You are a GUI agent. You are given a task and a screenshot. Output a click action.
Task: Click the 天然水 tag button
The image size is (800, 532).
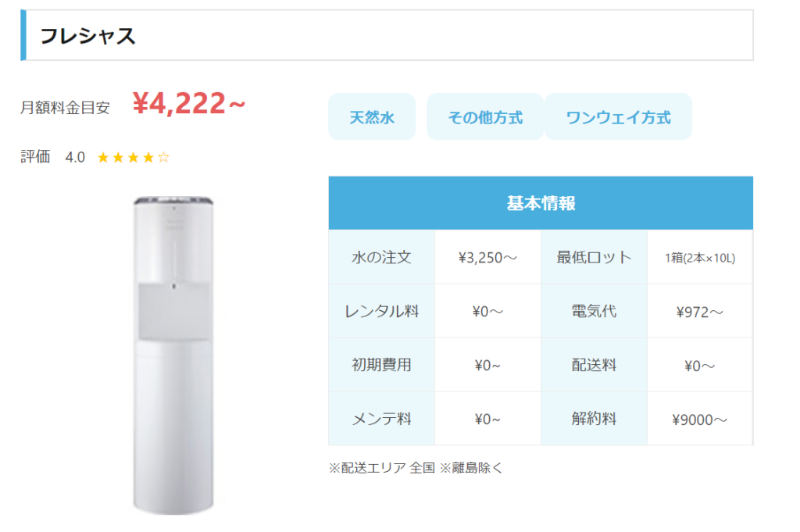(x=372, y=117)
